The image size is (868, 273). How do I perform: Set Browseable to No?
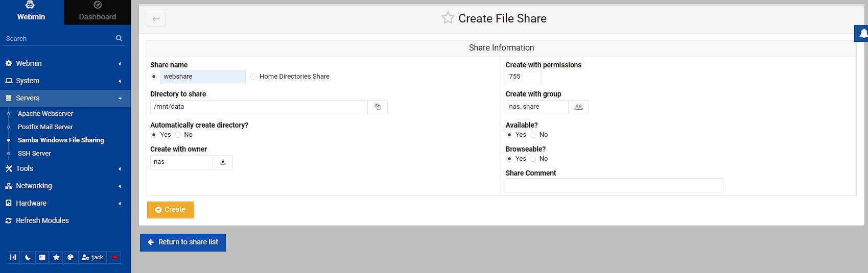point(533,159)
